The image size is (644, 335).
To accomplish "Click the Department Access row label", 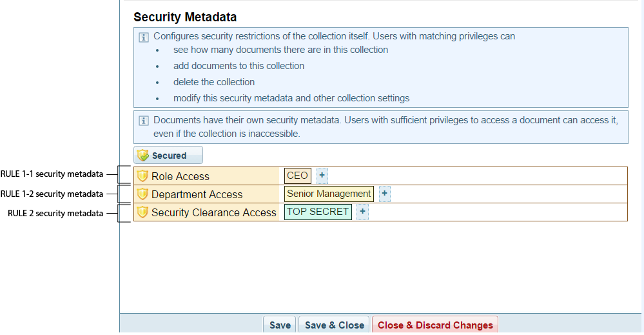I will point(197,194).
